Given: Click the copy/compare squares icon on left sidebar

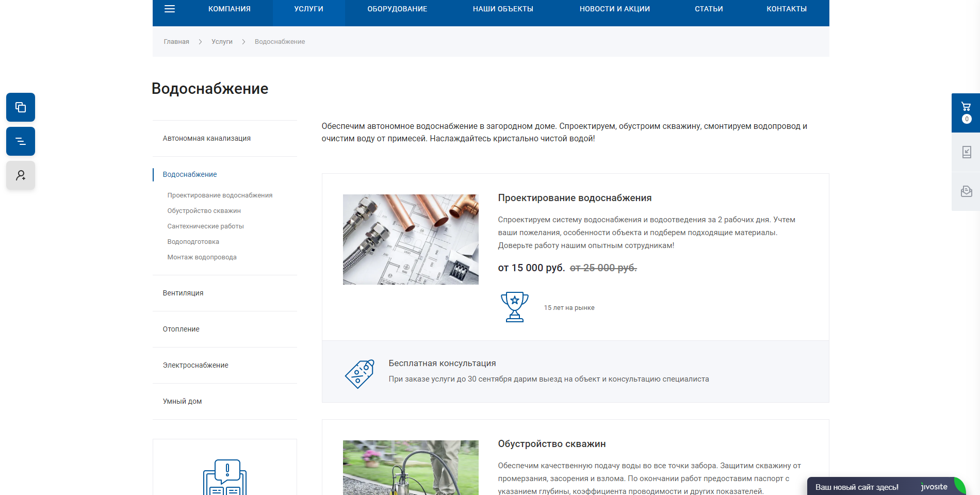Looking at the screenshot, I should tap(21, 107).
